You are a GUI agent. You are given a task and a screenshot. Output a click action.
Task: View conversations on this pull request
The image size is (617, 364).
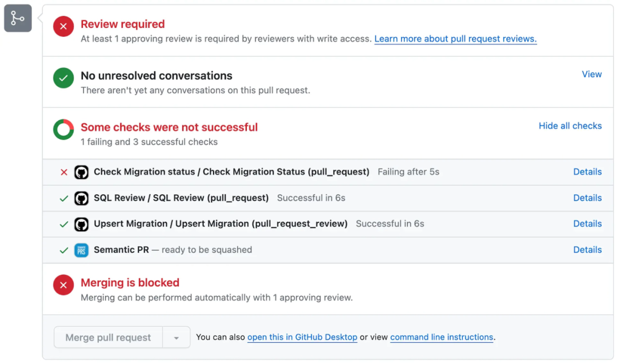pyautogui.click(x=591, y=74)
